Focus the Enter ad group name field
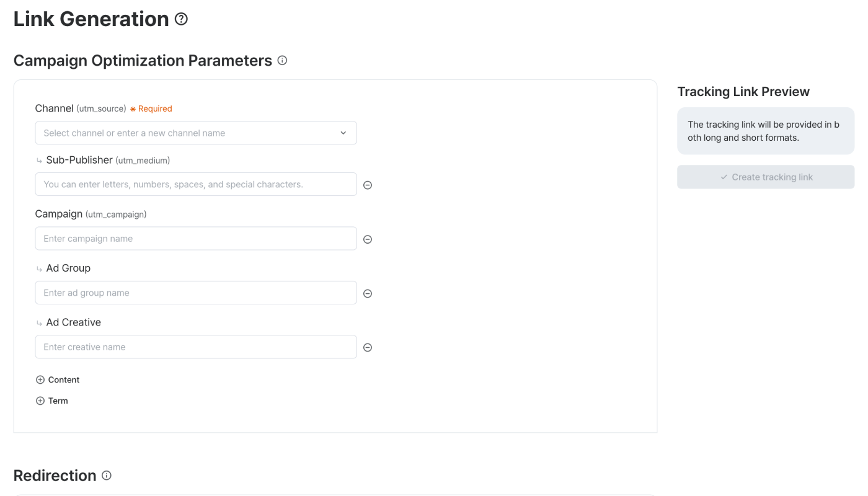This screenshot has height=496, width=868. 196,293
